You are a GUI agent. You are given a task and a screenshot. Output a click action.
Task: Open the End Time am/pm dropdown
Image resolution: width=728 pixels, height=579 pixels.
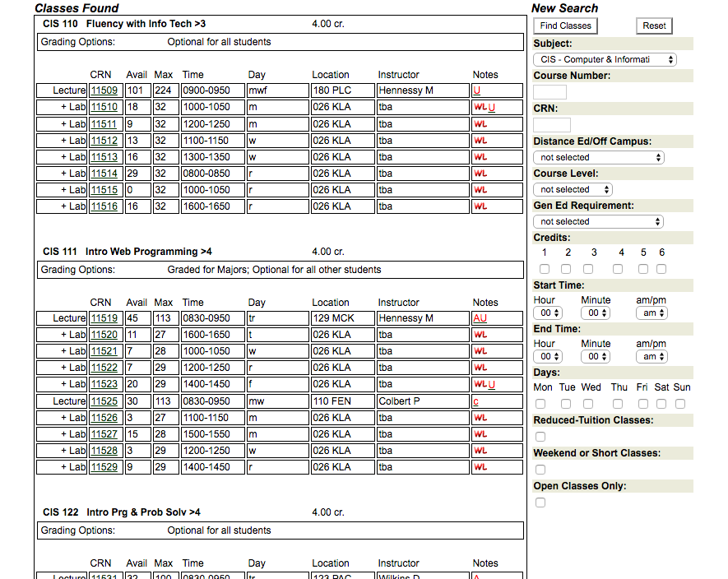click(x=651, y=357)
